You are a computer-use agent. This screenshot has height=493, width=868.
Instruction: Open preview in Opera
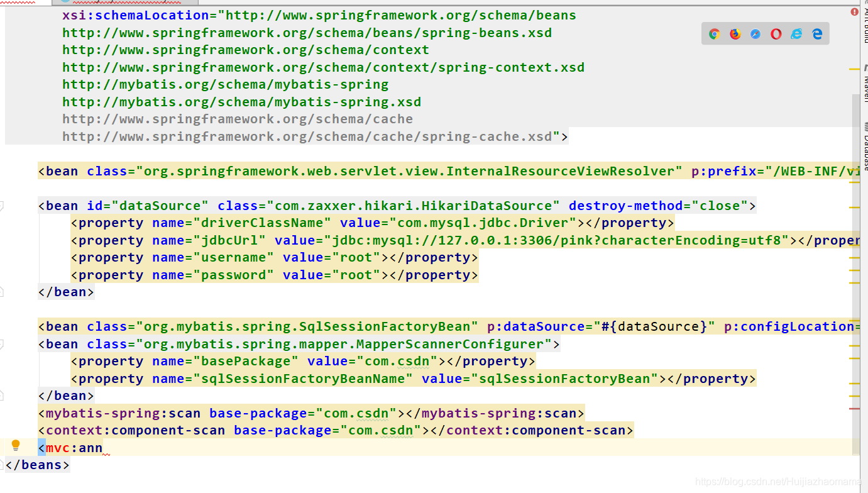pyautogui.click(x=776, y=33)
